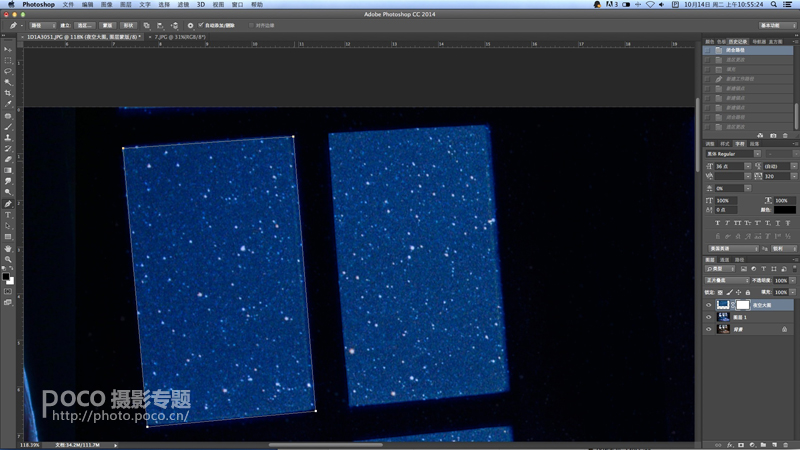
Task: Delete layer with trash icon in Layers panel
Action: tap(786, 445)
